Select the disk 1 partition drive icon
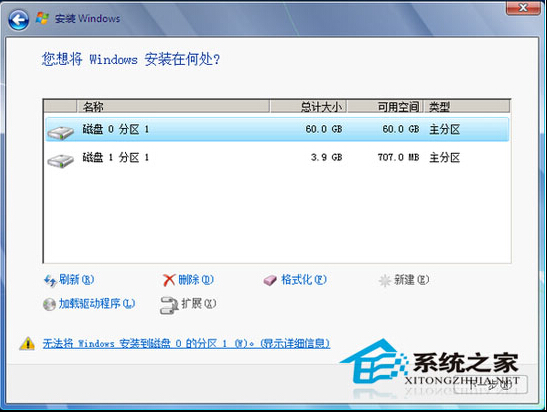 [x=60, y=161]
